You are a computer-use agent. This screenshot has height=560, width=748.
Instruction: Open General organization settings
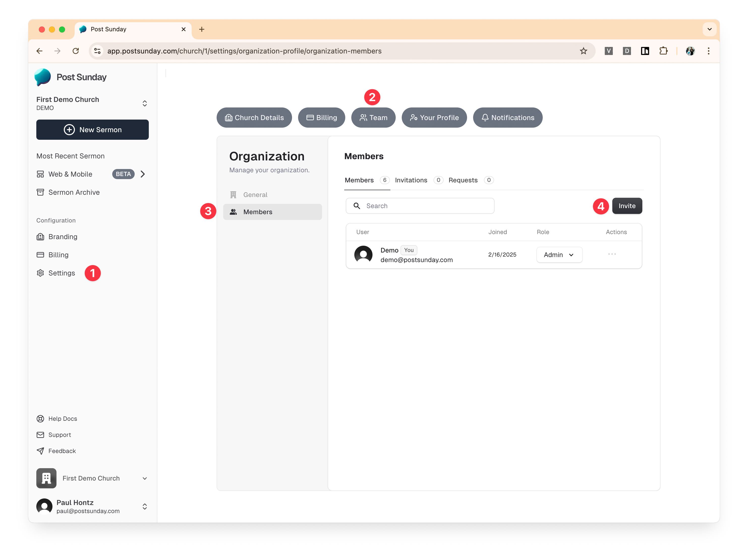273,195
